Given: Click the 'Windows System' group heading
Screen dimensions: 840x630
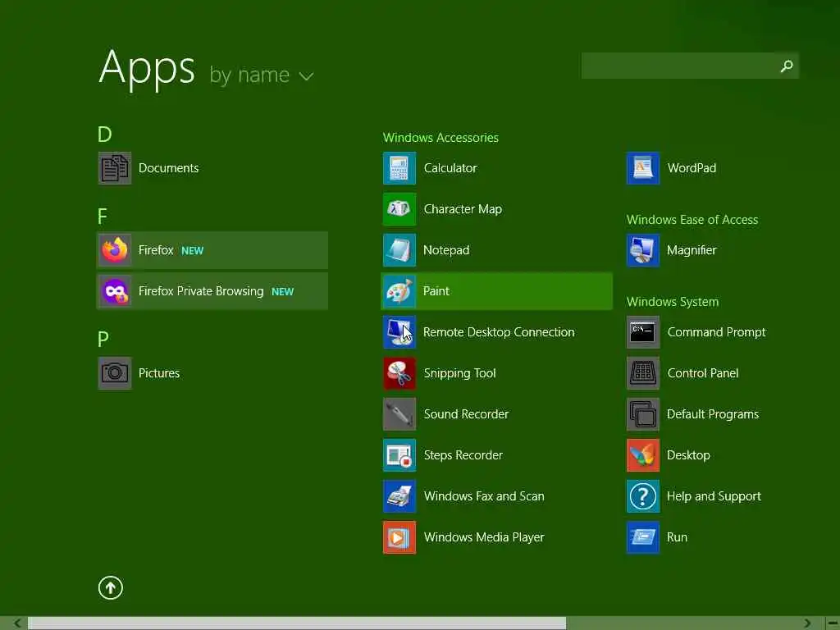Looking at the screenshot, I should coord(673,302).
